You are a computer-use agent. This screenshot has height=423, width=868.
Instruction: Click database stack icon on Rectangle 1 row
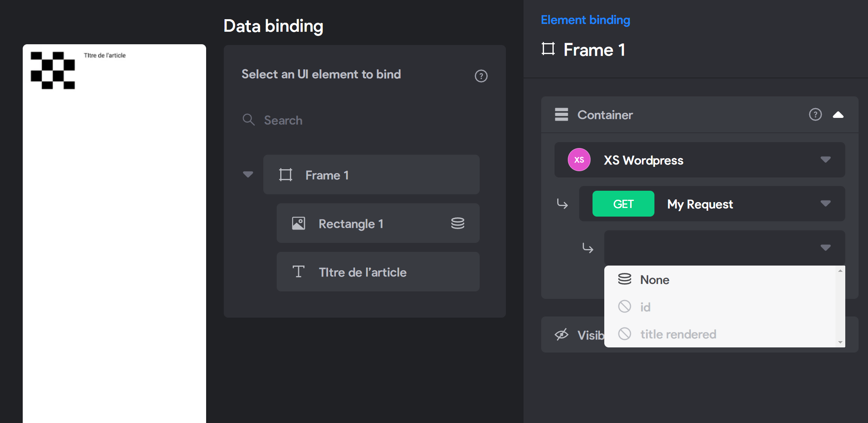(x=457, y=223)
